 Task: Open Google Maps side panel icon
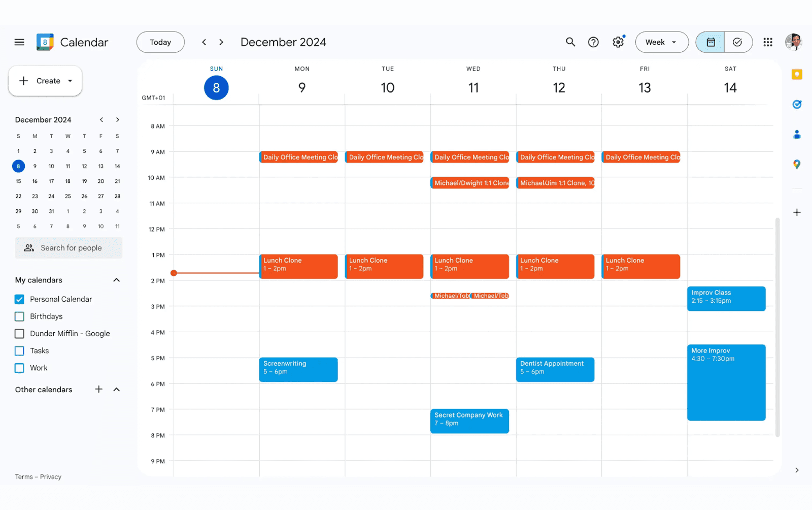[x=797, y=164]
